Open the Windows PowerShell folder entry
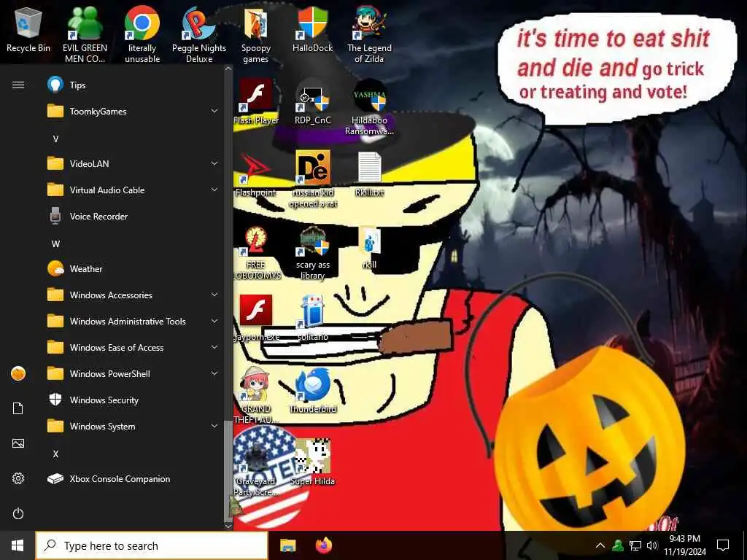This screenshot has width=747, height=560. tap(133, 374)
